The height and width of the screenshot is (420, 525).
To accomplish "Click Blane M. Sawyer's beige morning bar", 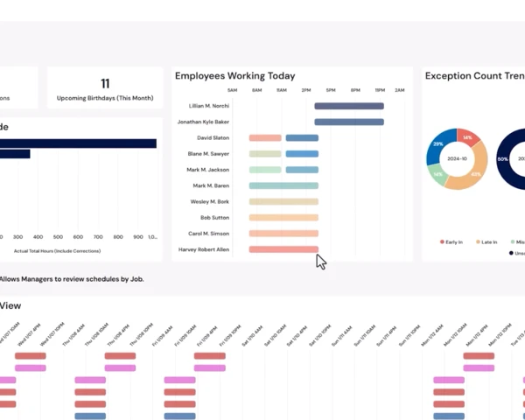I will coord(265,154).
